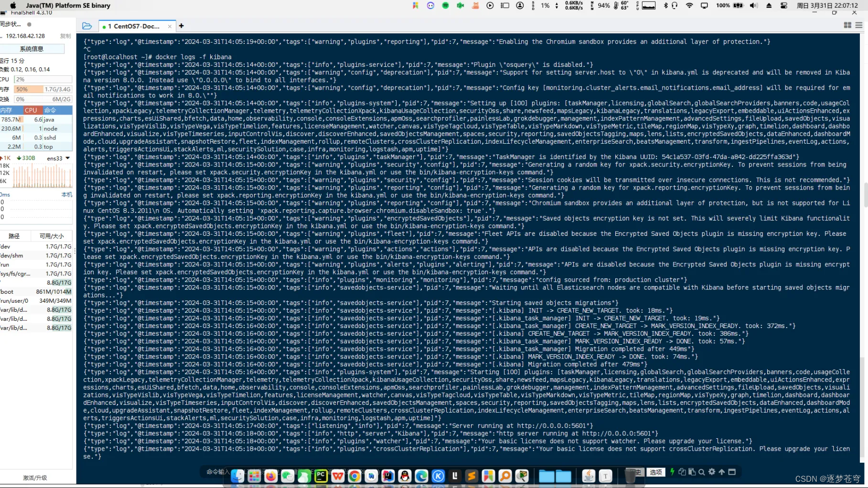Select the sshd process row
This screenshot has width=868, height=488.
tap(36, 138)
